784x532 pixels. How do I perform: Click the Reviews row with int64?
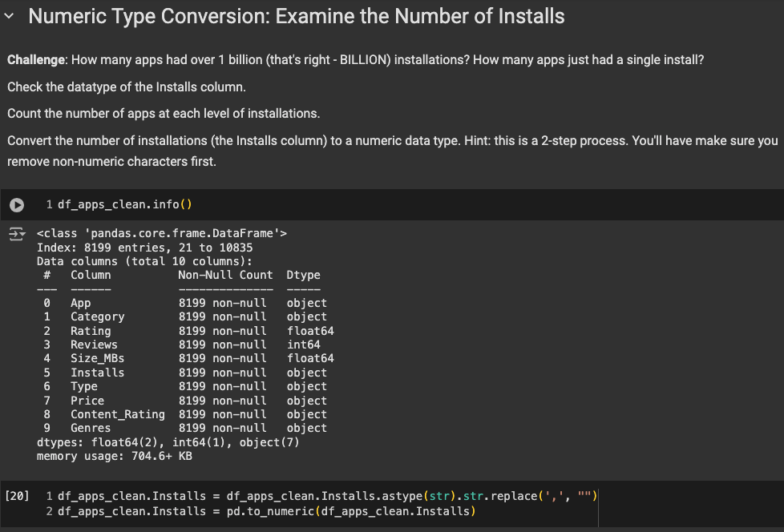point(182,345)
